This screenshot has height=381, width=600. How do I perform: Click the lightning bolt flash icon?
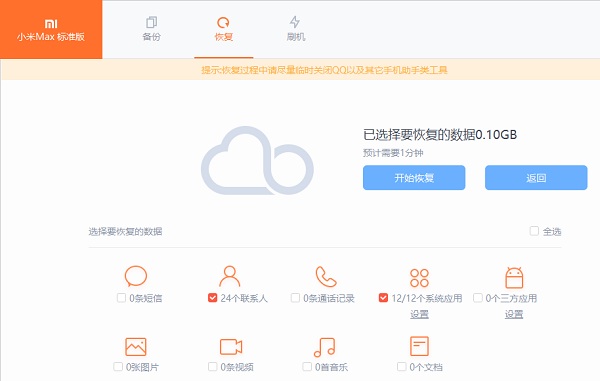point(295,22)
